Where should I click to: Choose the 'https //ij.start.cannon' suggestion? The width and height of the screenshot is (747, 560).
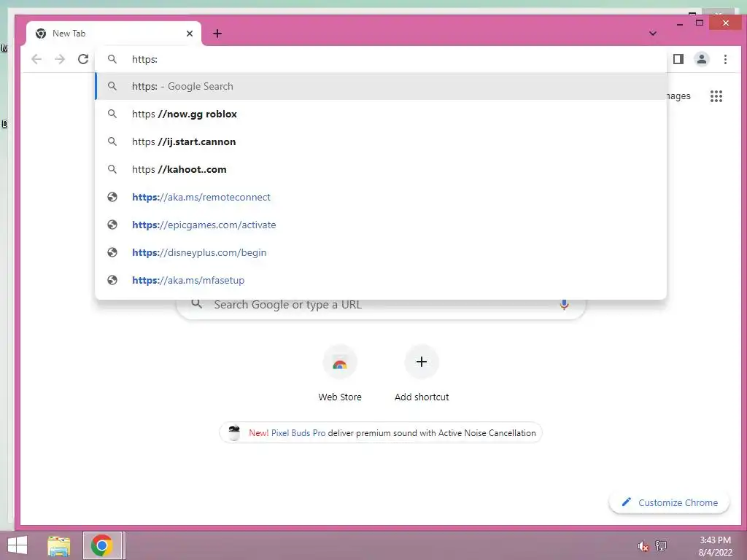click(381, 141)
